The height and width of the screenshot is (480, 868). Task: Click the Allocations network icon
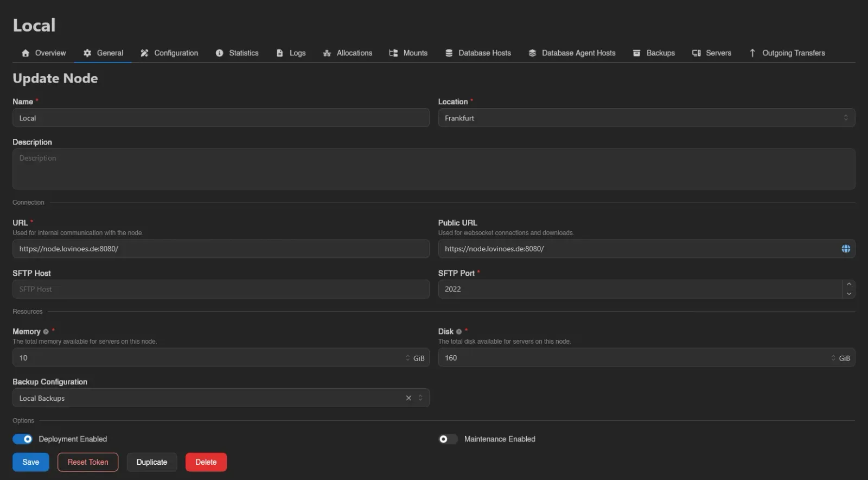327,53
